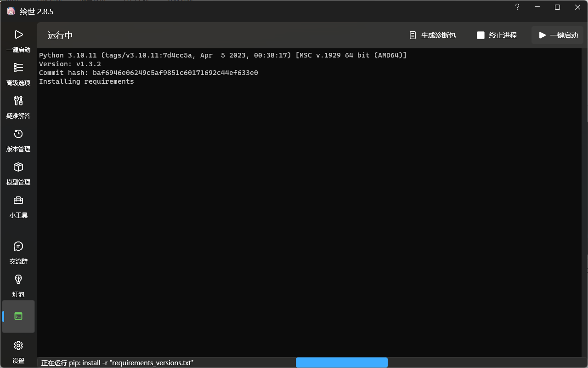The image size is (588, 368).
Task: Open 模型管理 cube icon
Action: tap(18, 167)
